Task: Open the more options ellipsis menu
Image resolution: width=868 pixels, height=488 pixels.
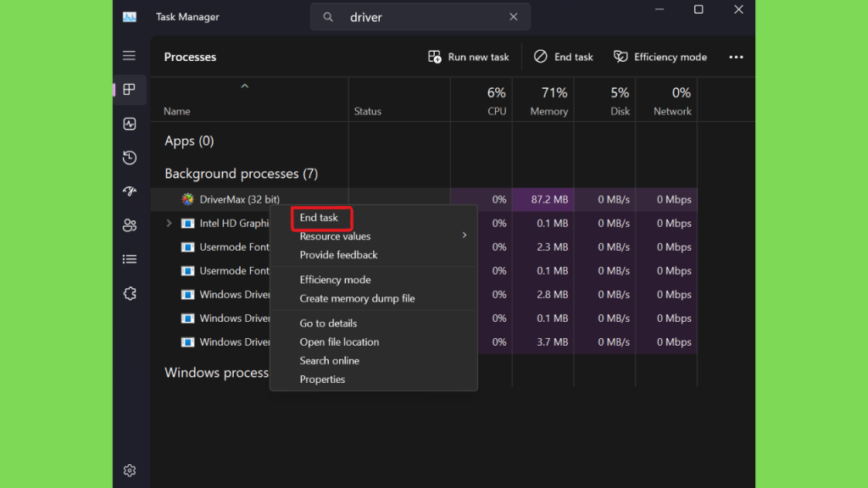Action: (x=736, y=57)
